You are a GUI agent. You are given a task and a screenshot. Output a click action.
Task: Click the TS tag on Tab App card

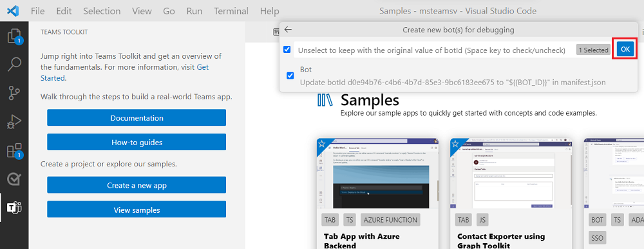(350, 220)
